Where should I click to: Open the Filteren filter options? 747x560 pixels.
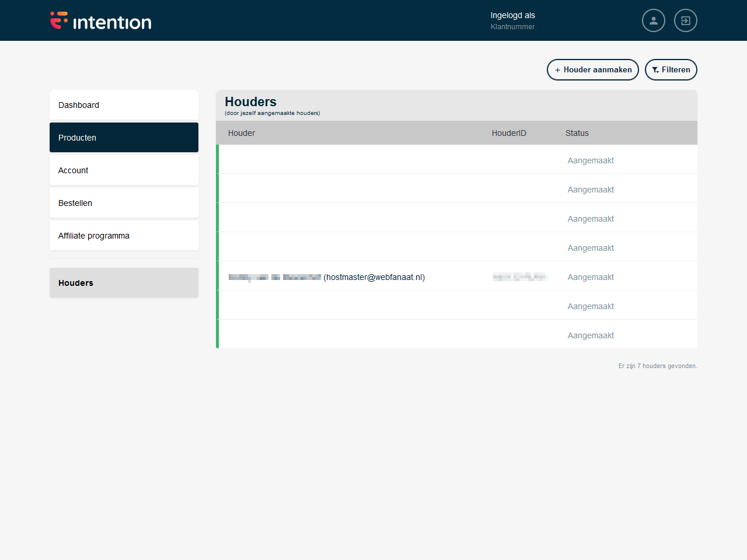point(671,69)
